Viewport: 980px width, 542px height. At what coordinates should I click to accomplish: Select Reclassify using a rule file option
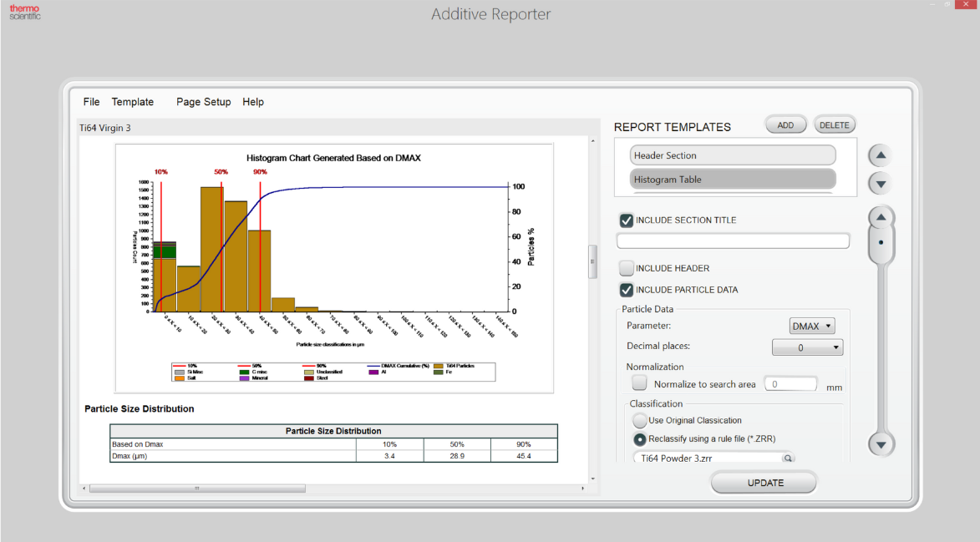pyautogui.click(x=639, y=439)
